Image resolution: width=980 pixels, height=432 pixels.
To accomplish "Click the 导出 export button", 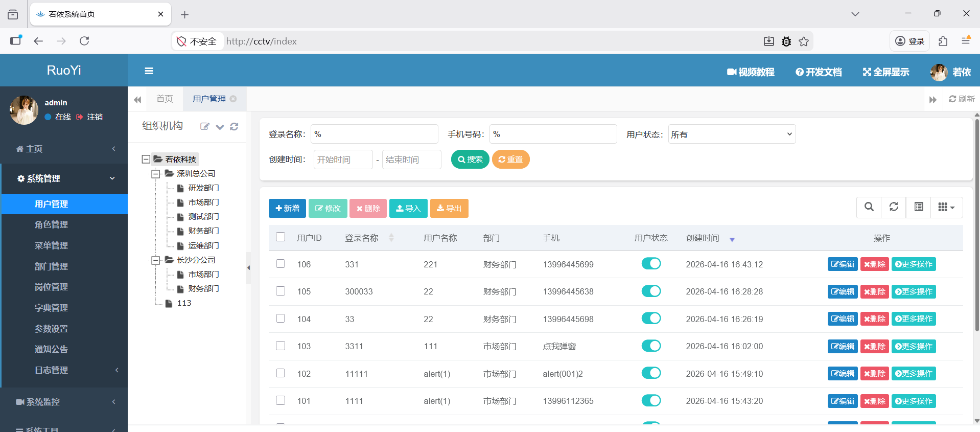I will click(x=449, y=208).
